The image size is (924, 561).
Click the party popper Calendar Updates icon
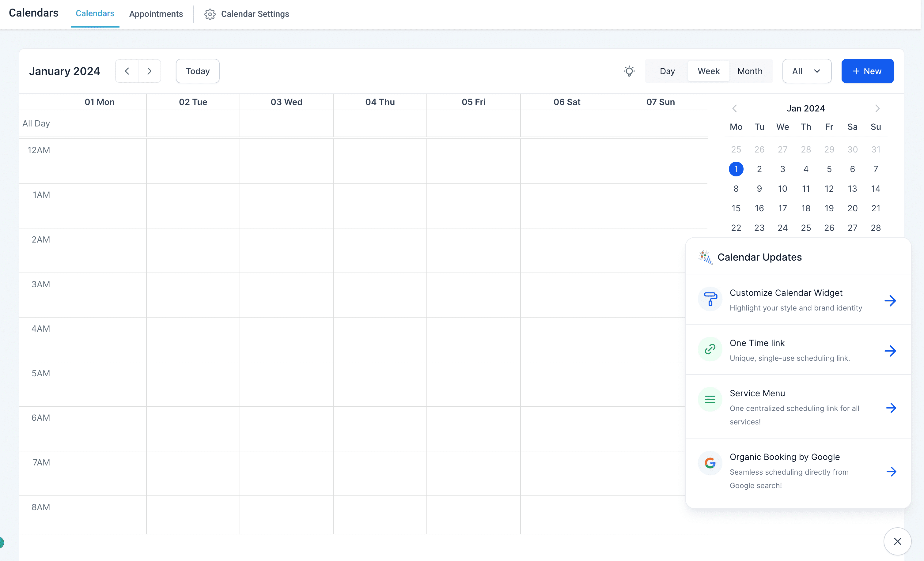tap(705, 257)
